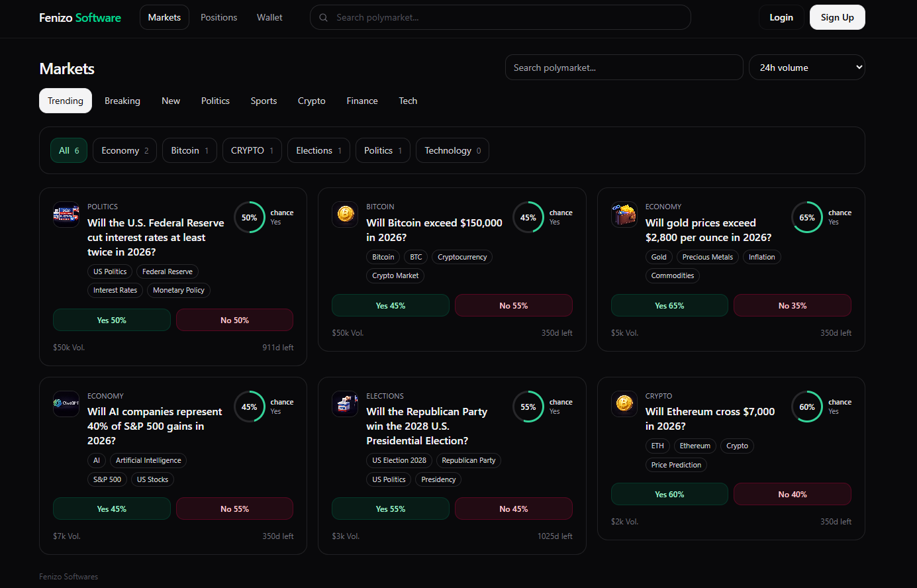Select the ballot icon on Republican Party market
The image size is (917, 588).
(344, 404)
